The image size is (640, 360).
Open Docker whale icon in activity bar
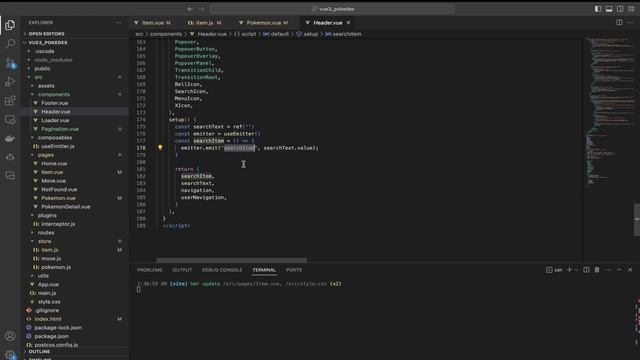pos(10,138)
